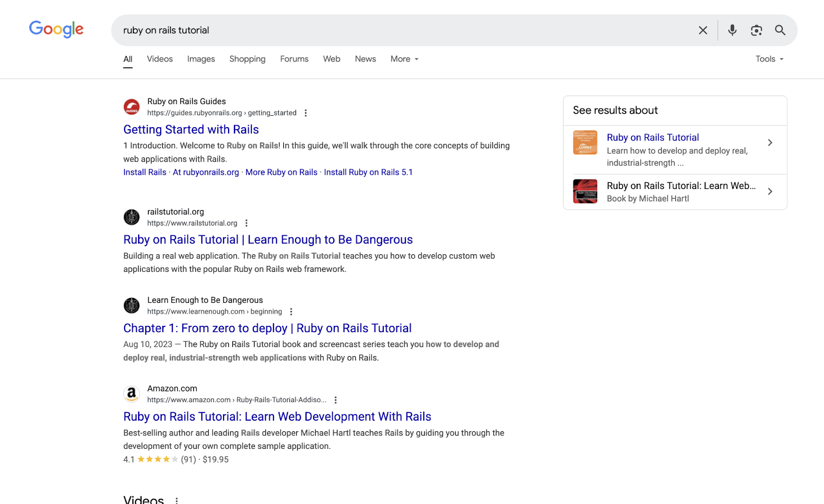Screen dimensions: 824x504
Task: Expand the More search filters dropdown
Action: click(x=404, y=59)
